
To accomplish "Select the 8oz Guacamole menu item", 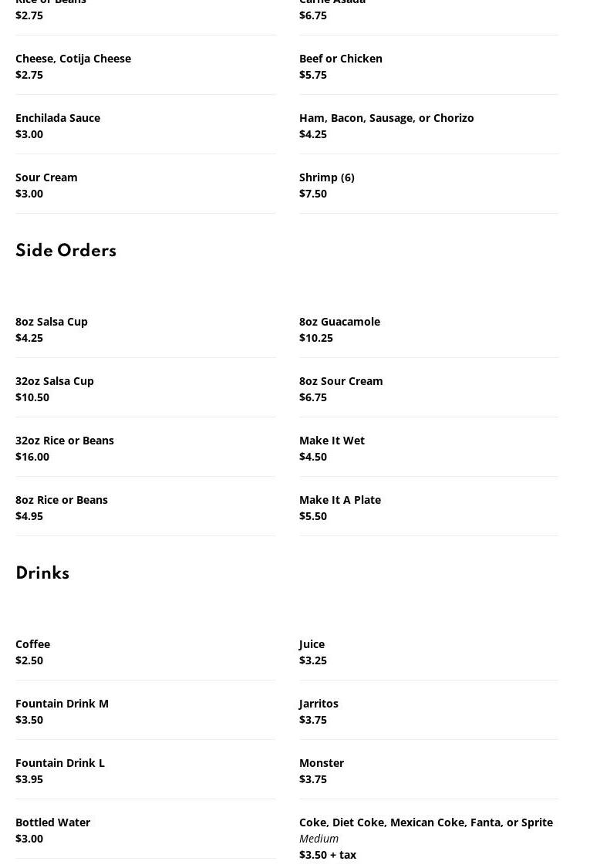I will point(339,322).
